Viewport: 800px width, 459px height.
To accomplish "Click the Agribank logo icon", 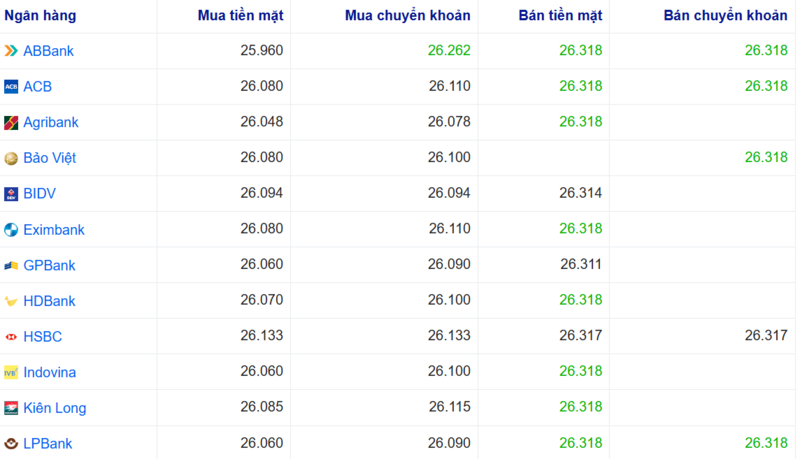I will coord(11,123).
